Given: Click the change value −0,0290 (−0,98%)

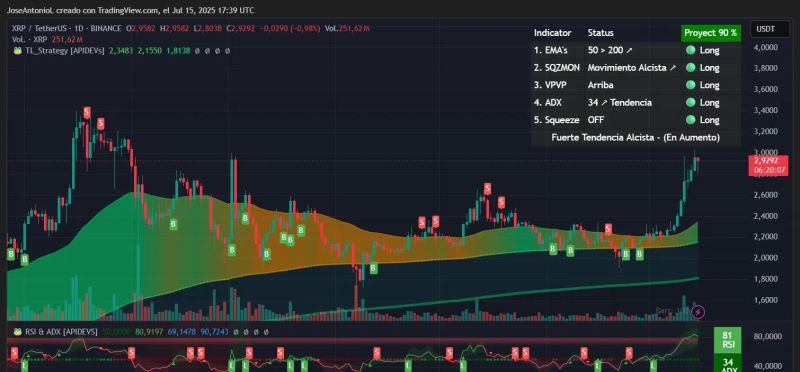Looking at the screenshot, I should coord(291,29).
